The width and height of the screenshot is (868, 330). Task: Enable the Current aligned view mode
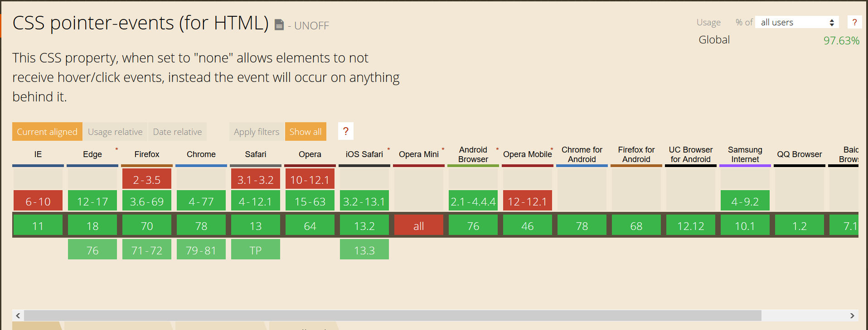[x=47, y=131]
